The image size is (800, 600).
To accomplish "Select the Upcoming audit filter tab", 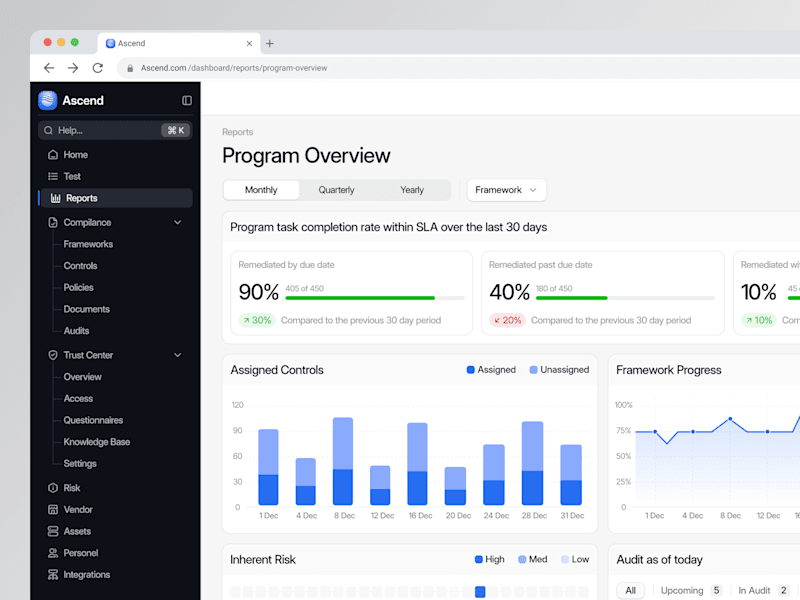I will [x=691, y=590].
